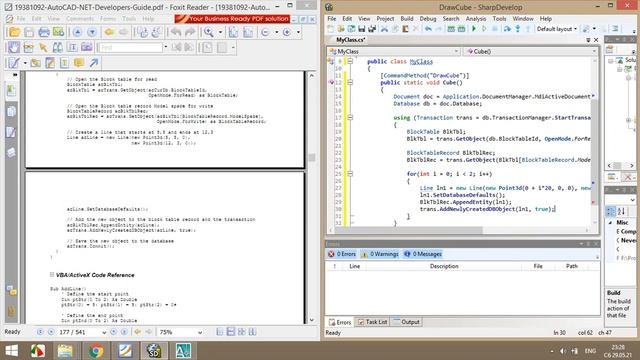This screenshot has width=640, height=360.
Task: Open the Analysis menu in SharpDevelop
Action: coord(476,19)
